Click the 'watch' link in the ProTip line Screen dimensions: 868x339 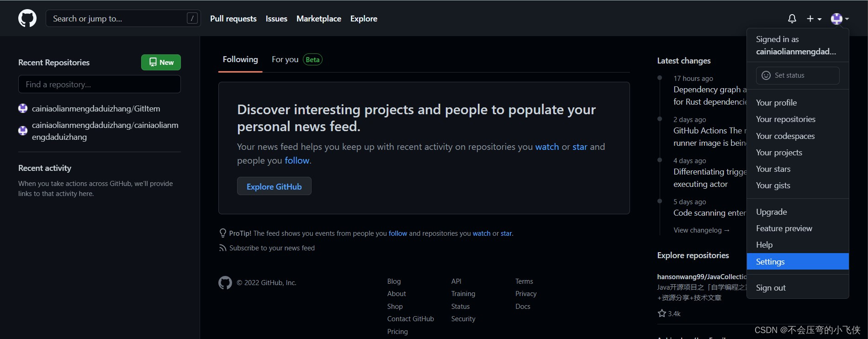[482, 233]
